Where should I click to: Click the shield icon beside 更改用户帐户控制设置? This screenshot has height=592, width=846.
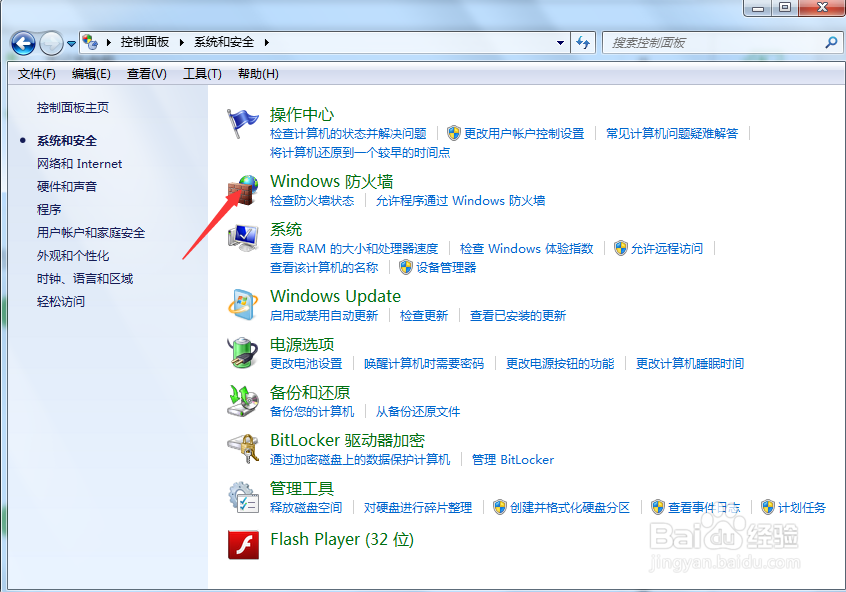pos(454,133)
